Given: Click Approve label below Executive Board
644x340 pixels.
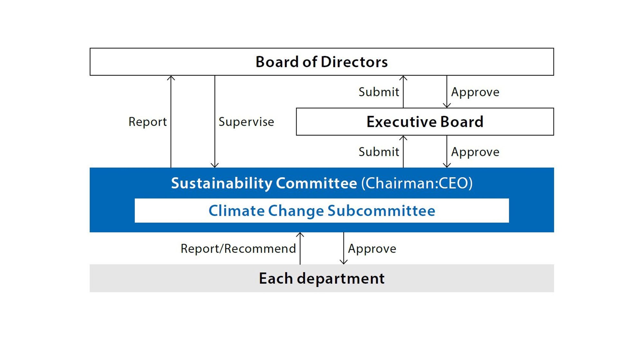Looking at the screenshot, I should (x=475, y=152).
